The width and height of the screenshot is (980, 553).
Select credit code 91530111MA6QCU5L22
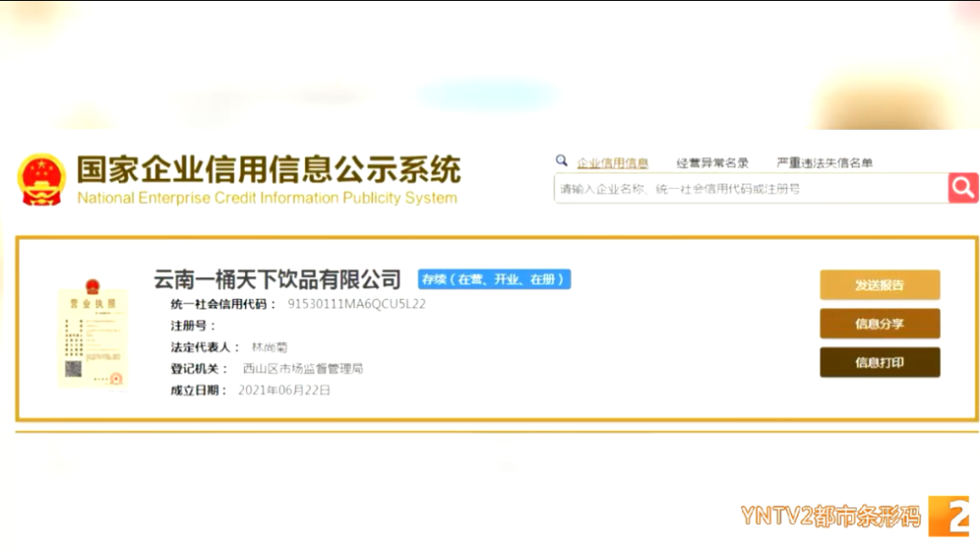pos(357,304)
